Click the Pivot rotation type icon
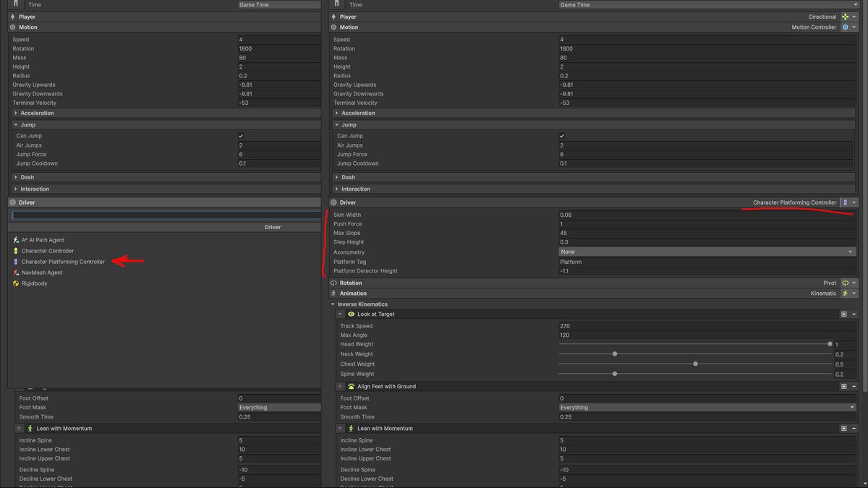 tap(845, 283)
